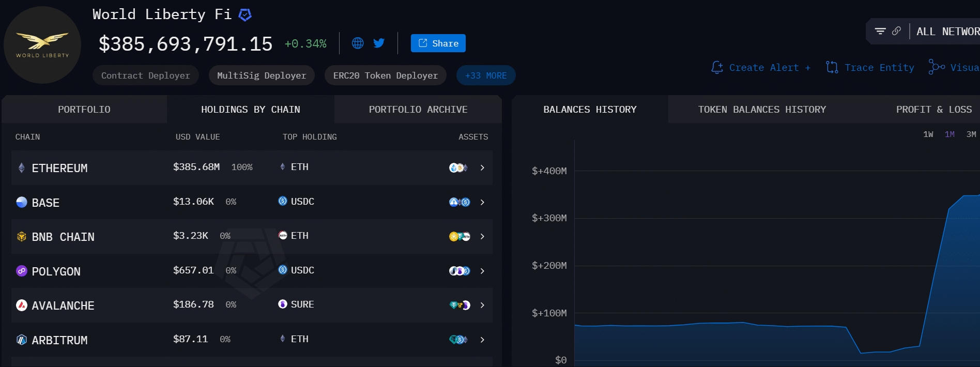Screen dimensions: 980x367
Task: Click the Create Alert link
Action: click(x=761, y=68)
